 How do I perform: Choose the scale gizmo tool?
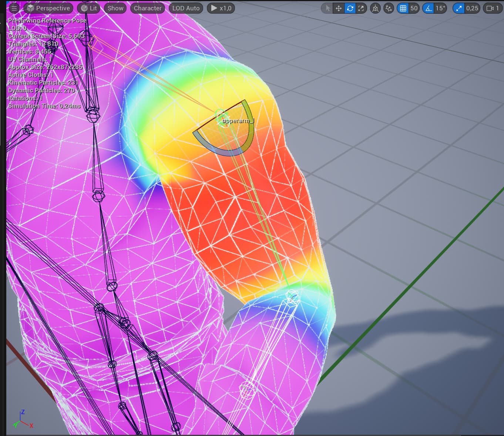click(x=361, y=8)
